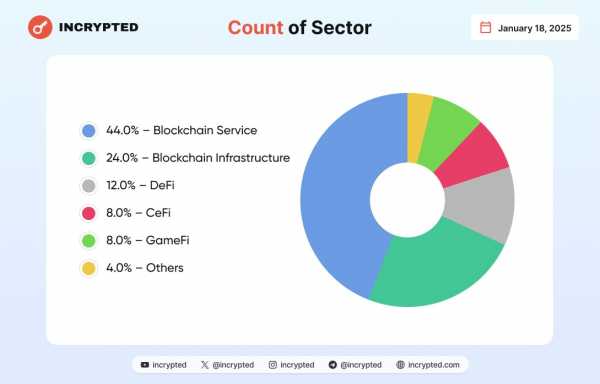This screenshot has width=600, height=384.
Task: Click the gray DeFi legend dot
Action: tap(89, 186)
